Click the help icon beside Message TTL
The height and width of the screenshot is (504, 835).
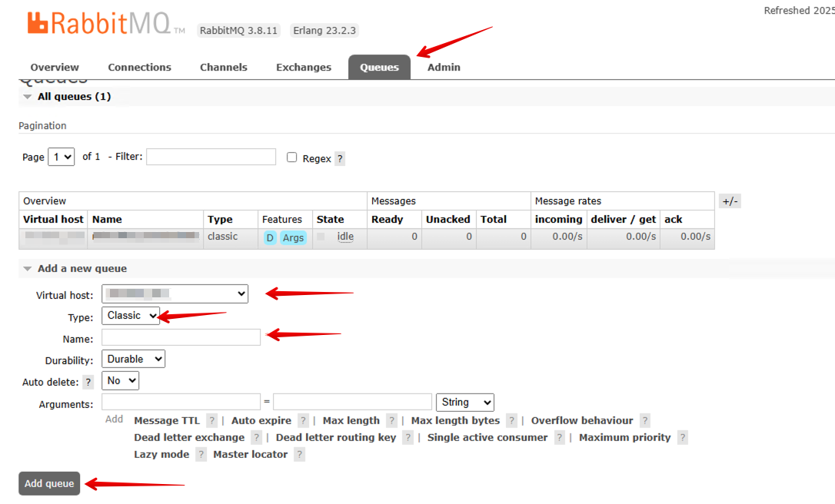click(211, 421)
